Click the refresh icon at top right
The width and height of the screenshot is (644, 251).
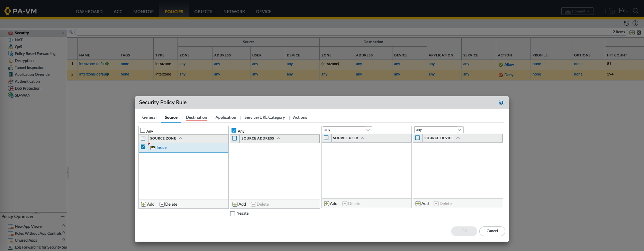626,23
